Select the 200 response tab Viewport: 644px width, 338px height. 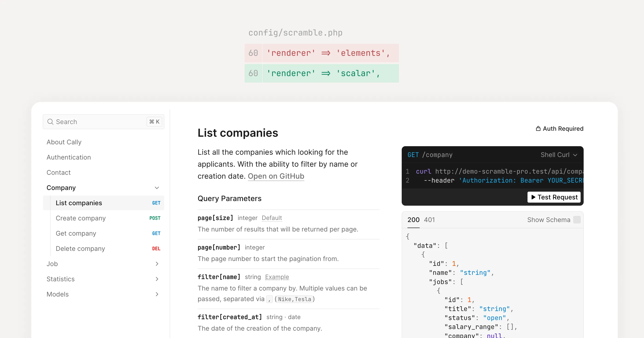[x=413, y=220]
